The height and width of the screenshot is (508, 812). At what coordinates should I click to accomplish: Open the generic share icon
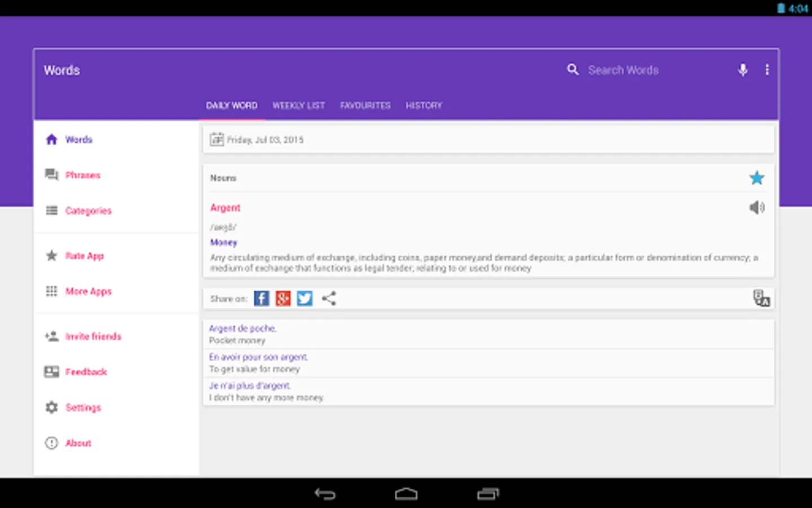point(329,298)
